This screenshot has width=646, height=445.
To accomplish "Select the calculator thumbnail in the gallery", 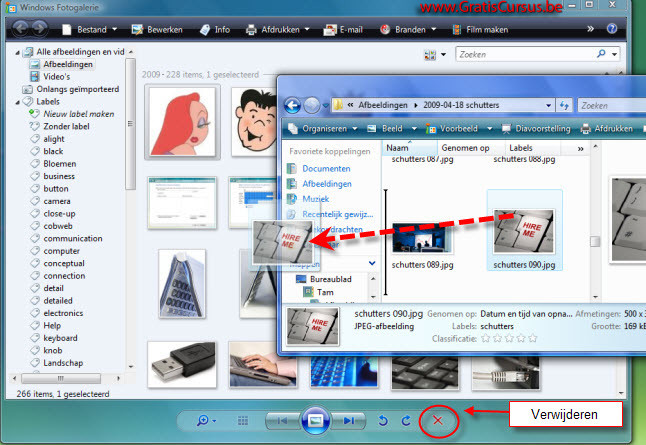I will (182, 283).
